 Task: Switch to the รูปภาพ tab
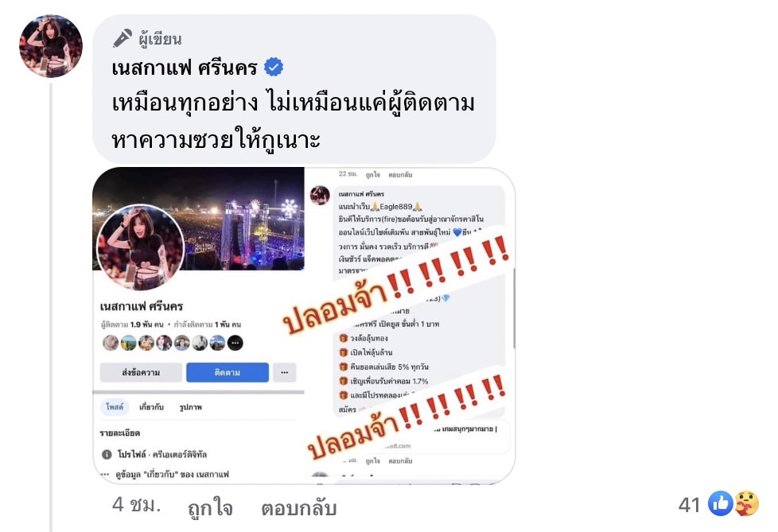coord(191,407)
